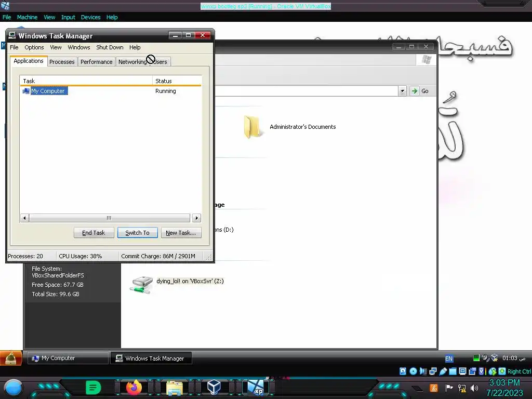Viewport: 532px width, 399px height.
Task: Click the green CPU usage tray icon
Action: coord(476,358)
